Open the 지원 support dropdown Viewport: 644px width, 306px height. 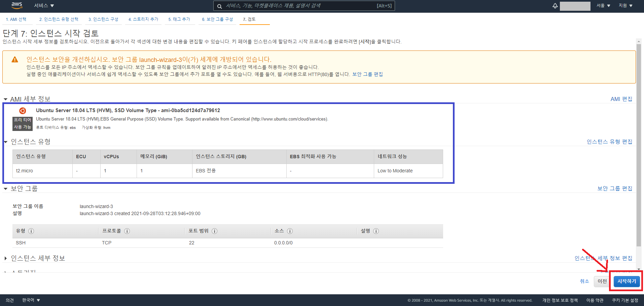625,6
